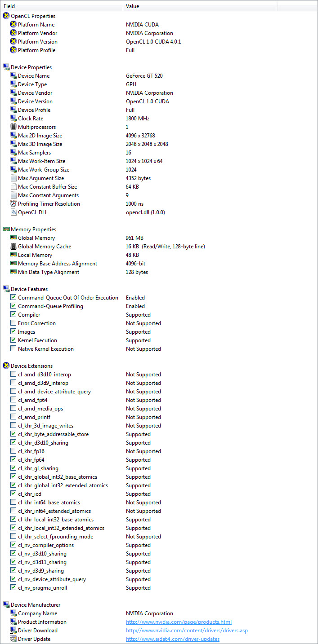
Task: Select the 1024 x 1024 x 64 value
Action: [x=144, y=161]
